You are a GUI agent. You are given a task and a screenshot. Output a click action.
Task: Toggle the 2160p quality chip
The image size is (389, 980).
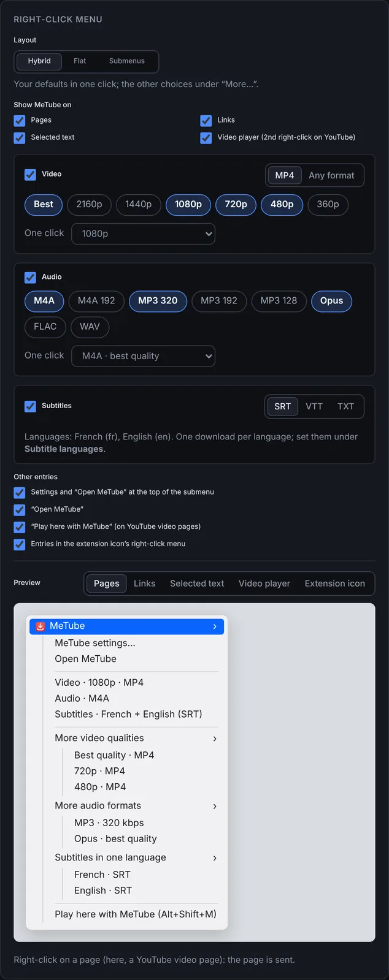(x=90, y=205)
